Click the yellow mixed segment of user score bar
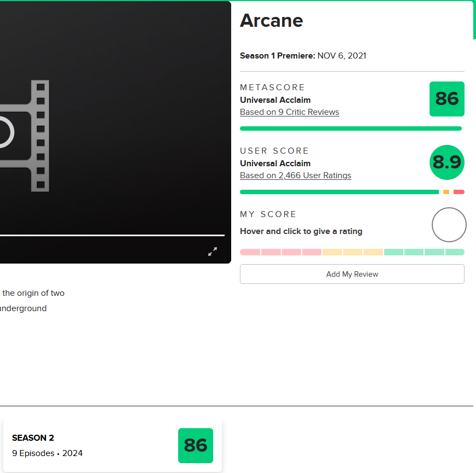 click(x=446, y=192)
